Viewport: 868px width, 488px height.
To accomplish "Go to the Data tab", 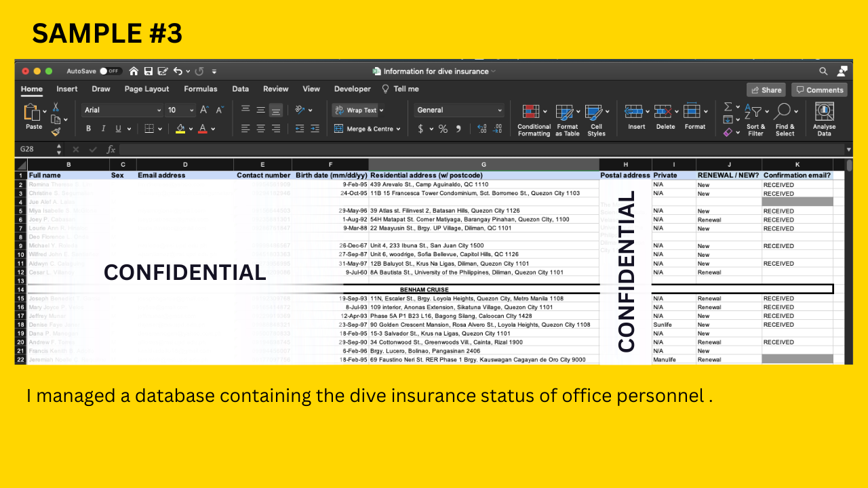I will coord(241,89).
